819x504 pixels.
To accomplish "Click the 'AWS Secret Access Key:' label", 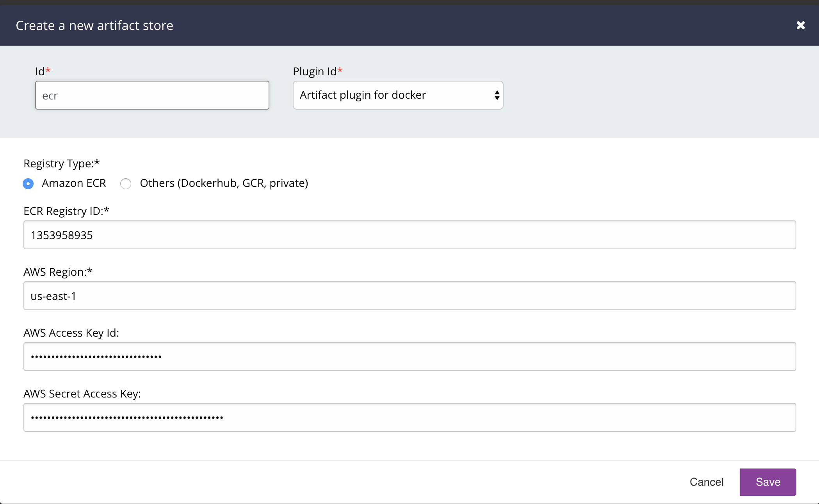I will point(82,394).
